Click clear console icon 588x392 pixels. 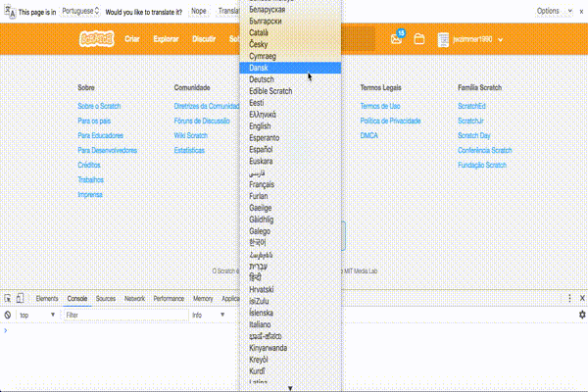pyautogui.click(x=8, y=316)
